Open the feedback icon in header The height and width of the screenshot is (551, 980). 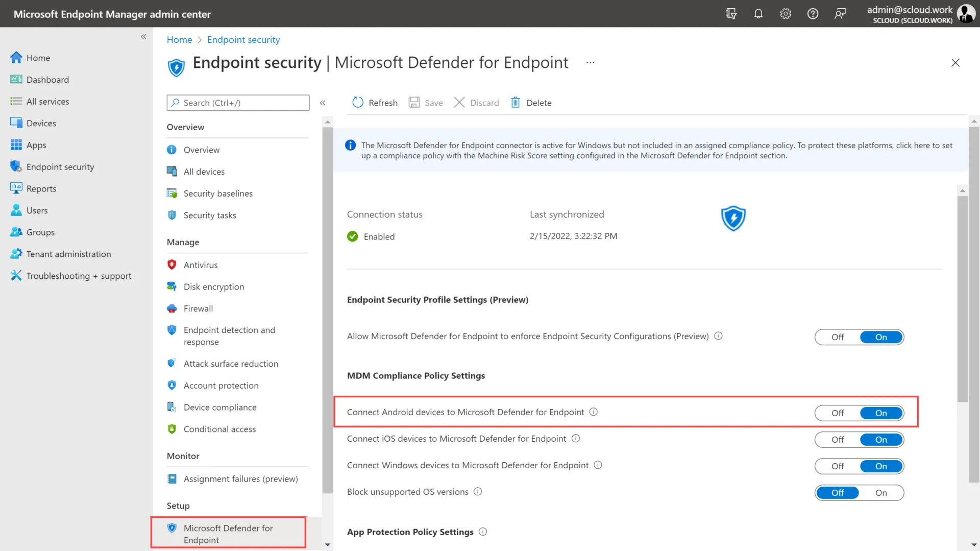click(x=840, y=14)
